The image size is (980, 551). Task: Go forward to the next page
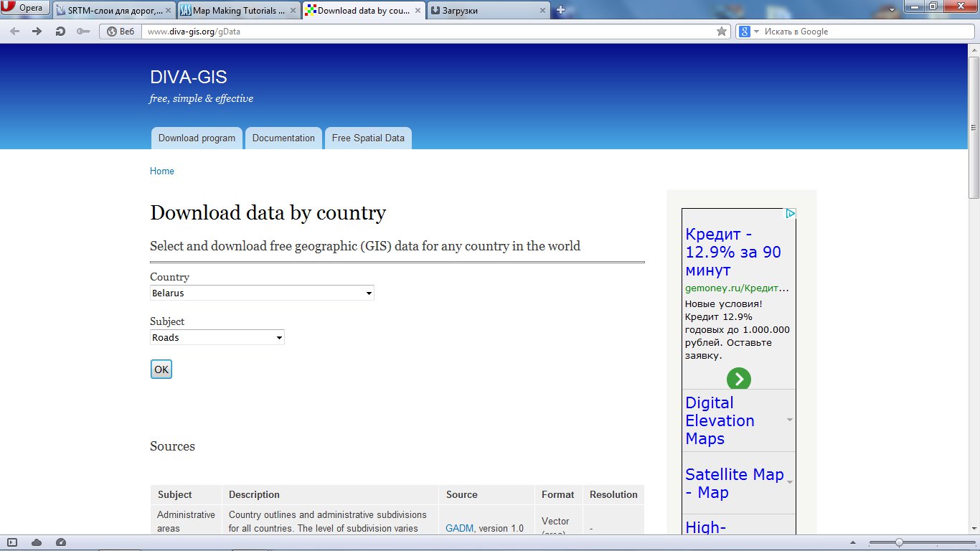tap(37, 32)
